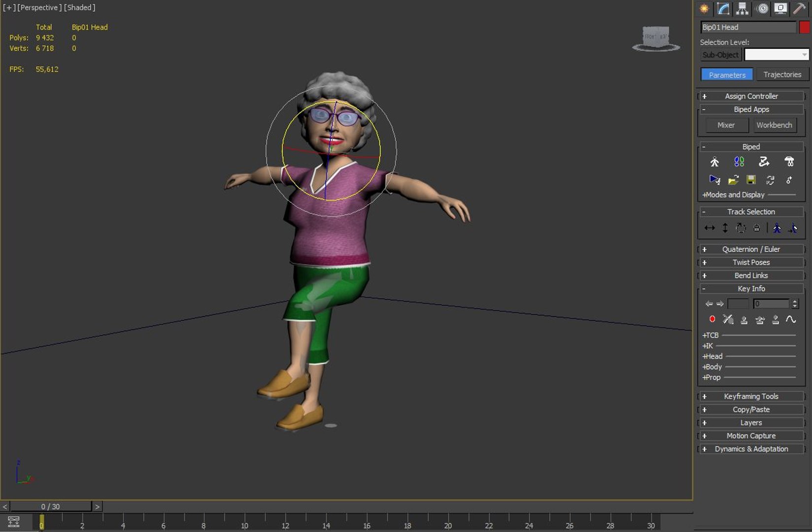This screenshot has width=812, height=532.
Task: Expand Copy/Paste rollout
Action: [x=751, y=409]
